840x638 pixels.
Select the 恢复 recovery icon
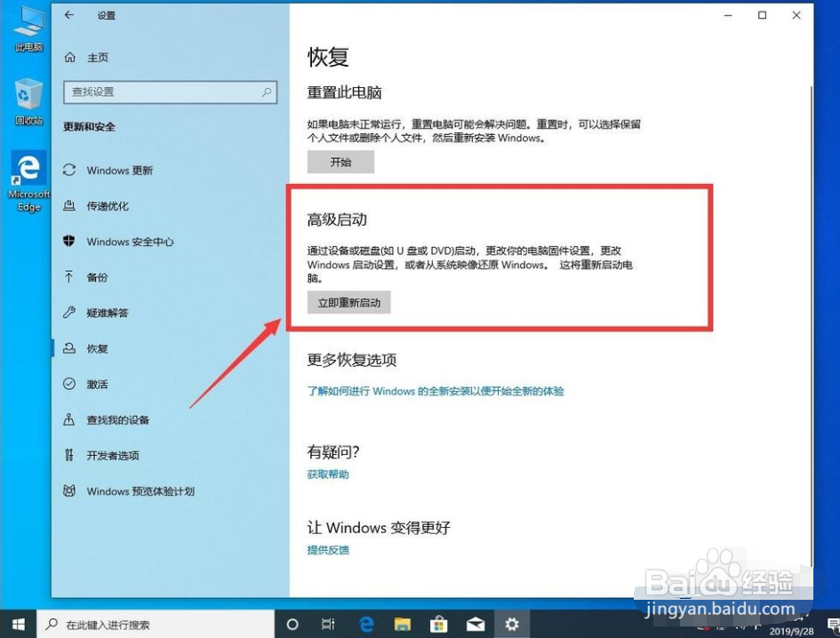[x=69, y=348]
